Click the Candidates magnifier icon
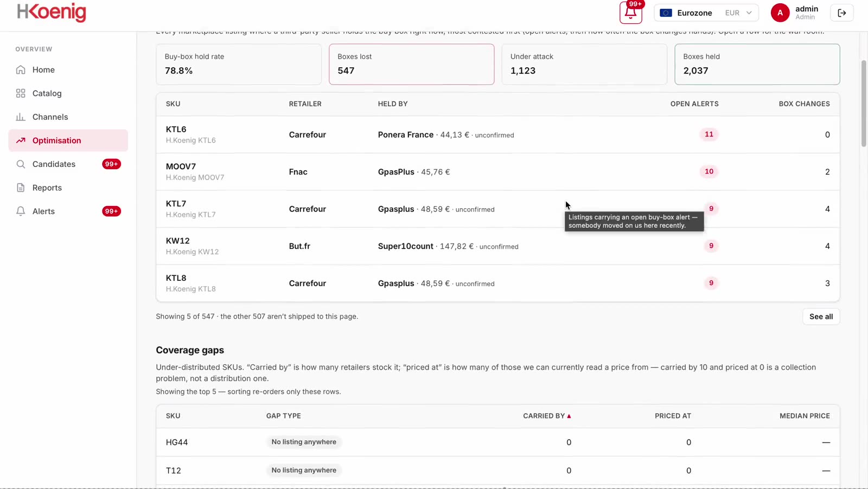The image size is (868, 489). (x=21, y=164)
